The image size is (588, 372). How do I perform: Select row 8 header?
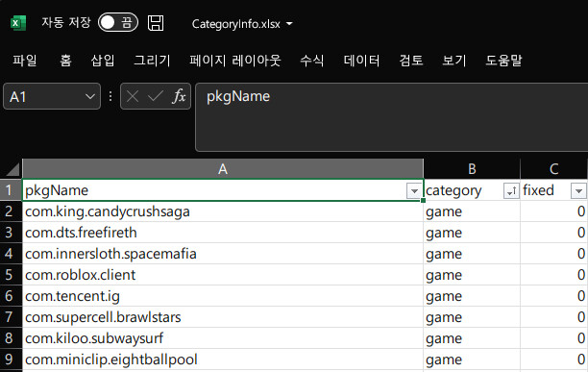click(11, 338)
